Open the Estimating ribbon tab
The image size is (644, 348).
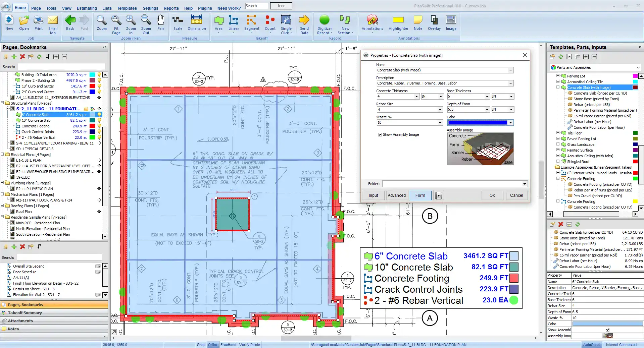click(87, 8)
